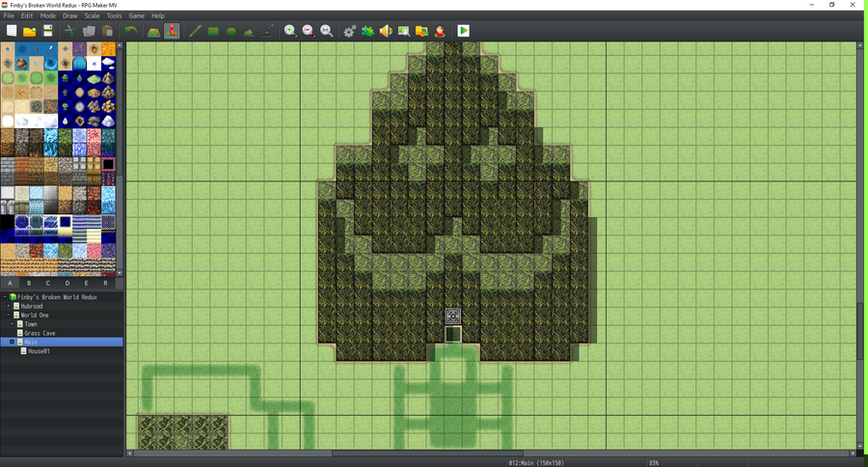
Task: Collapse the World One map node
Action: pos(9,315)
